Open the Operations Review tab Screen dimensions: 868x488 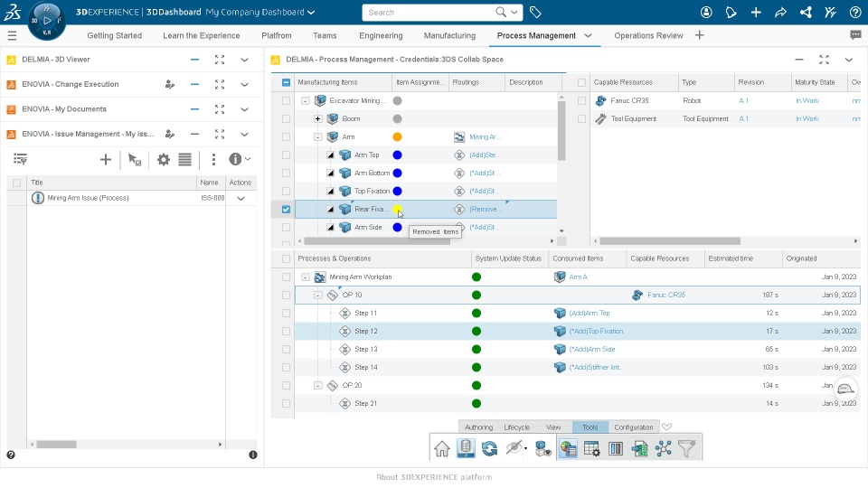[648, 35]
